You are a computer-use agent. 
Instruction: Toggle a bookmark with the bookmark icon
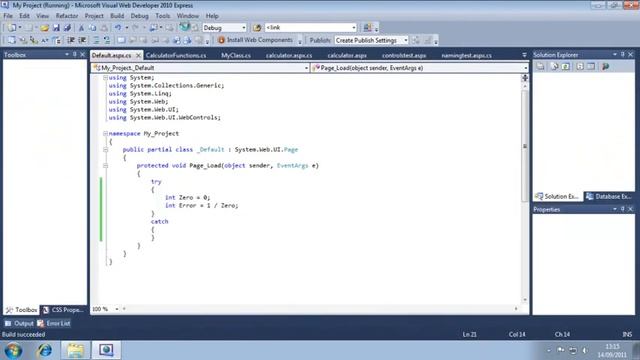coord(121,40)
